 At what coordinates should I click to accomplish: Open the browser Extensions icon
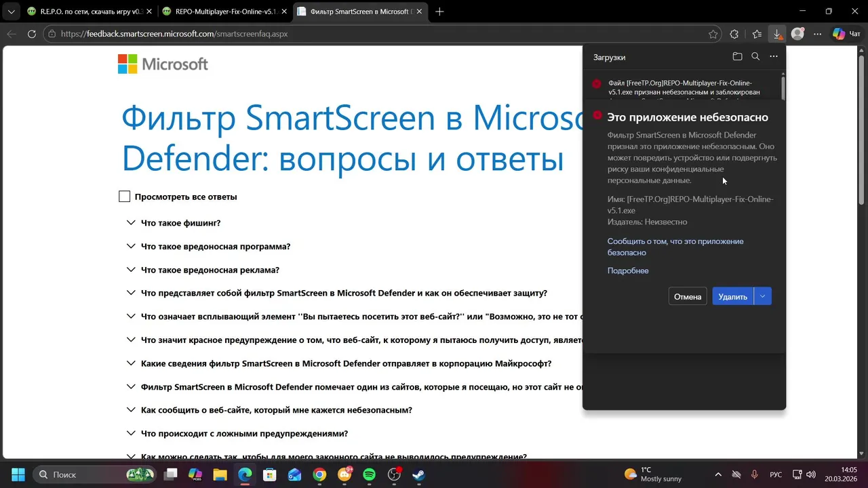(x=734, y=34)
